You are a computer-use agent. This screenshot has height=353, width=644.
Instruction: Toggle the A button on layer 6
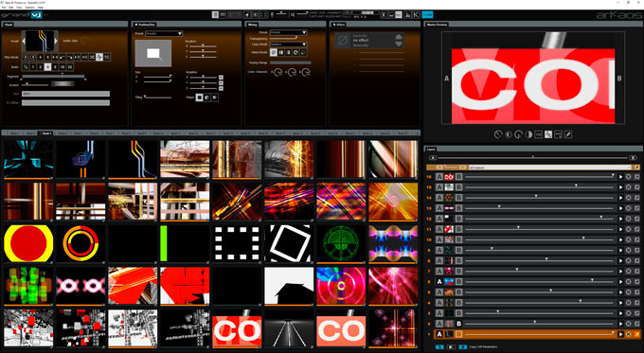tap(439, 282)
